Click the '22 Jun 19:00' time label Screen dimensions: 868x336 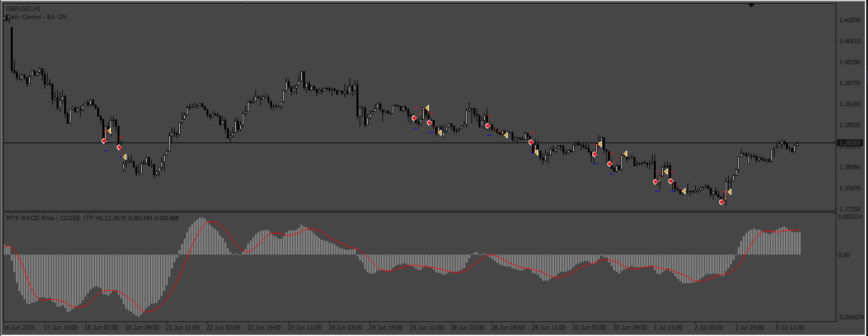click(x=264, y=328)
